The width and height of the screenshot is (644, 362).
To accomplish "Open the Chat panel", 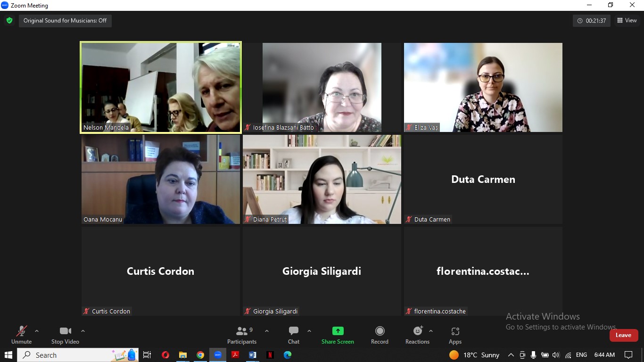I will [294, 335].
